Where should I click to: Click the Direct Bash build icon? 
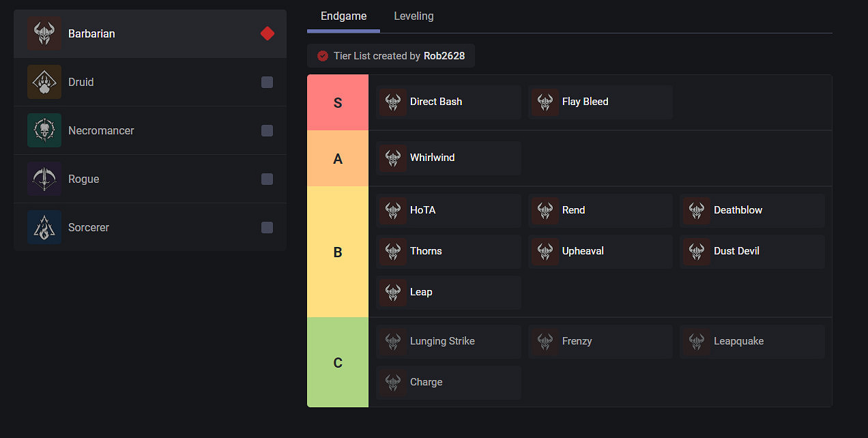point(393,102)
